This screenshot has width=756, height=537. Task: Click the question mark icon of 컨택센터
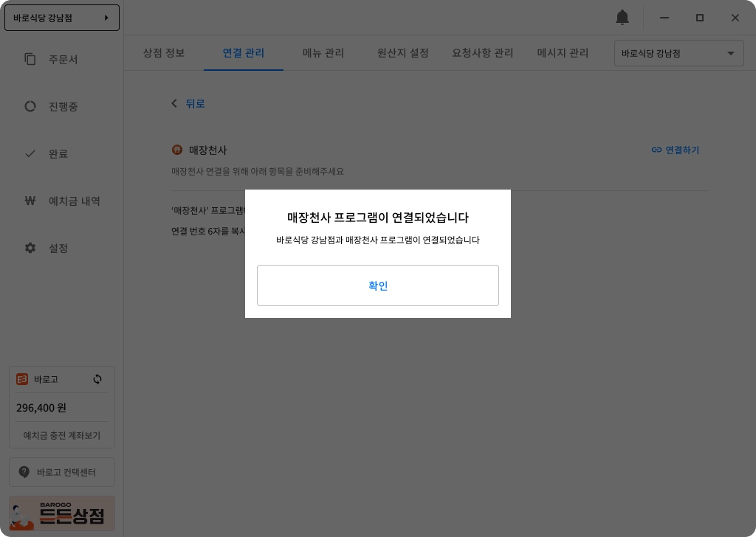24,472
